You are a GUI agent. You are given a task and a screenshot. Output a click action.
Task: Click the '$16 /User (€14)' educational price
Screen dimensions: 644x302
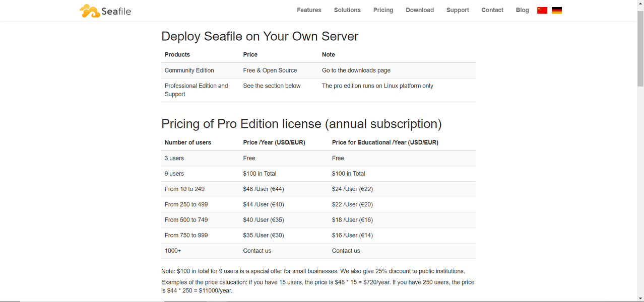(x=352, y=236)
